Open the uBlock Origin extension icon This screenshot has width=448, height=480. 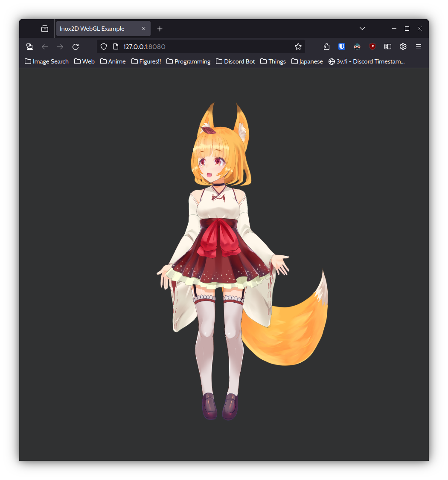point(372,46)
